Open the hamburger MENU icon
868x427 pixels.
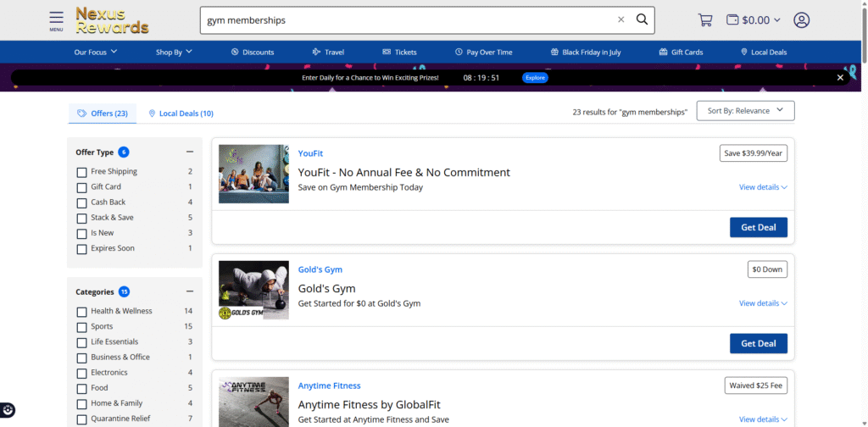pos(56,21)
